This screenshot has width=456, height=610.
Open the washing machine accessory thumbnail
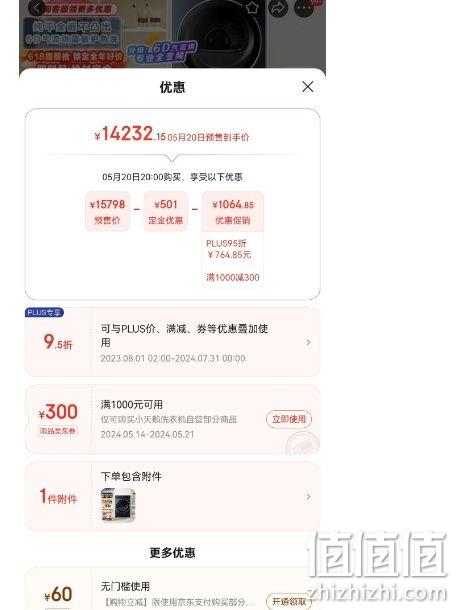[118, 505]
